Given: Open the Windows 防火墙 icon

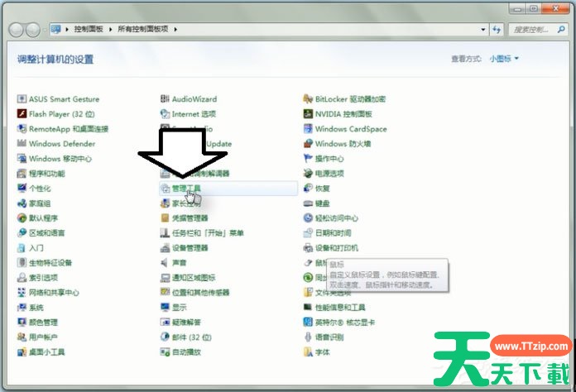Looking at the screenshot, I should coord(308,144).
